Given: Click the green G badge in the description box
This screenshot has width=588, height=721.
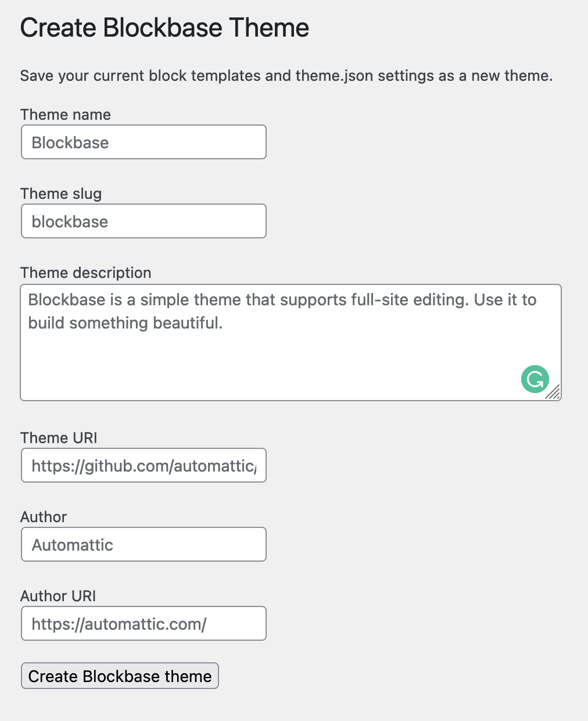Looking at the screenshot, I should [535, 379].
